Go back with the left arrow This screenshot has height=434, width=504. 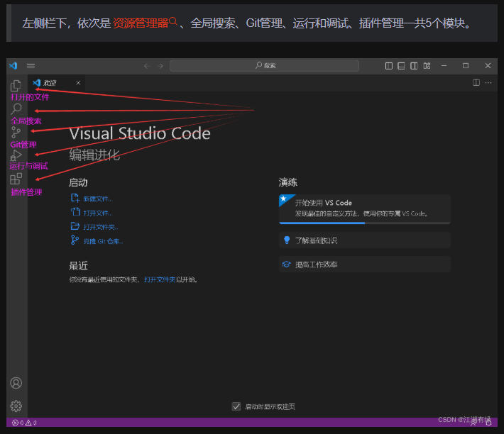(147, 66)
